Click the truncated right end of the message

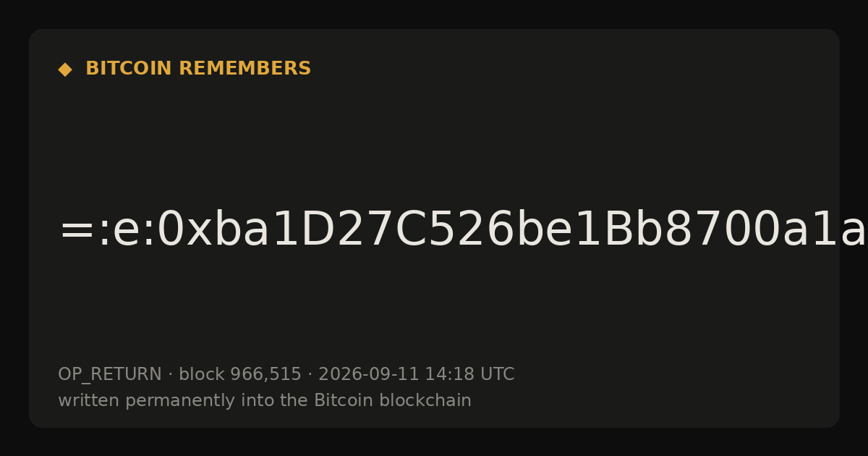[x=852, y=230]
